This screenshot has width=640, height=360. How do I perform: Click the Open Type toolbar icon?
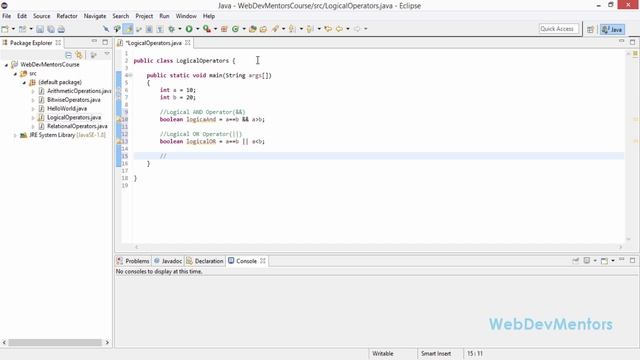tap(253, 29)
